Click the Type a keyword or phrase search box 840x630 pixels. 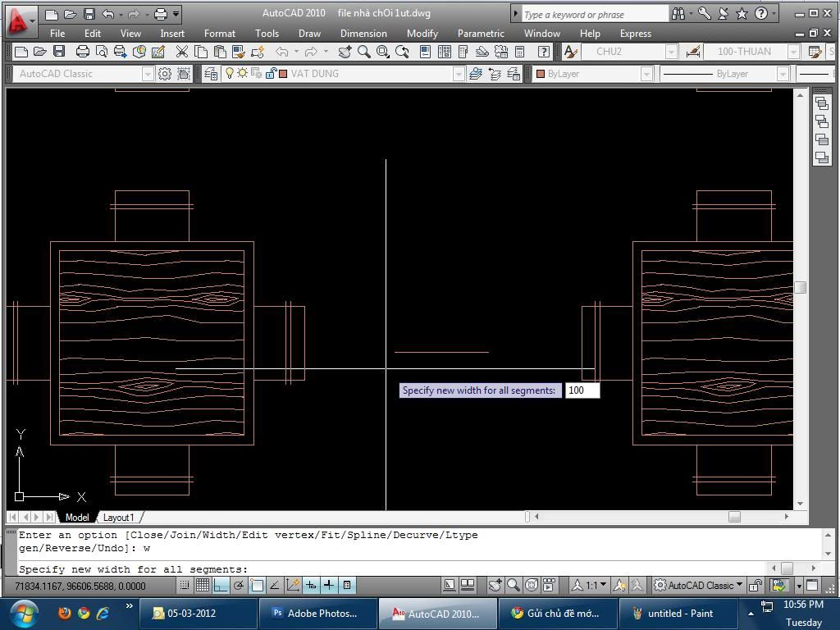[x=595, y=15]
